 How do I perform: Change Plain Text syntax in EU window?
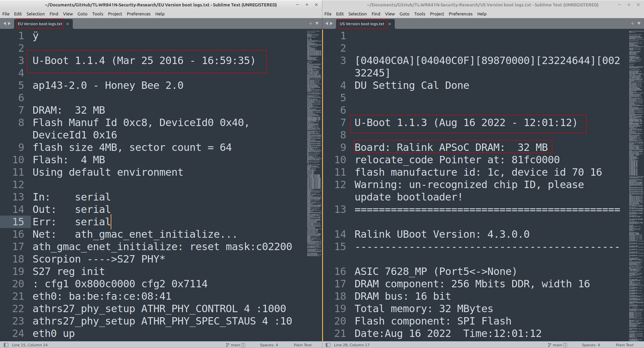pos(303,345)
